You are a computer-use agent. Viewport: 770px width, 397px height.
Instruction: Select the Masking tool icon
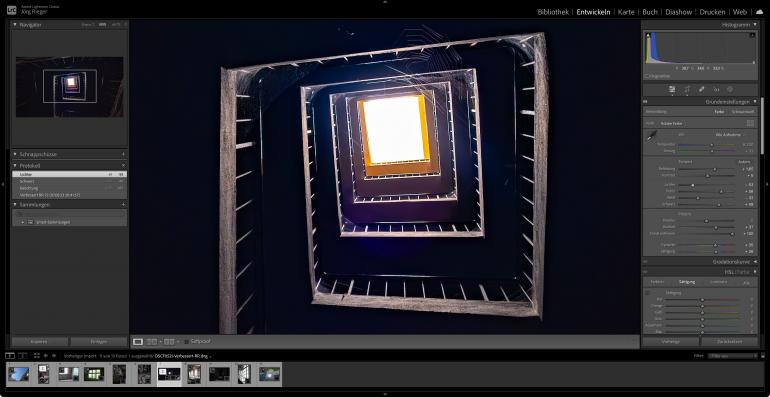click(x=730, y=89)
